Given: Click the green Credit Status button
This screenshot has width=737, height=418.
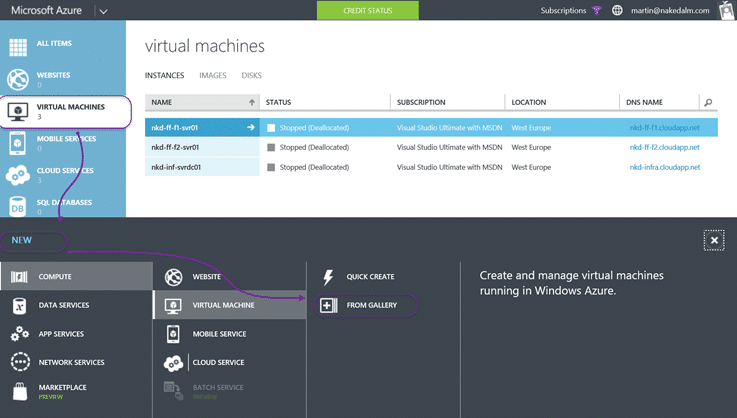Looking at the screenshot, I should point(368,10).
